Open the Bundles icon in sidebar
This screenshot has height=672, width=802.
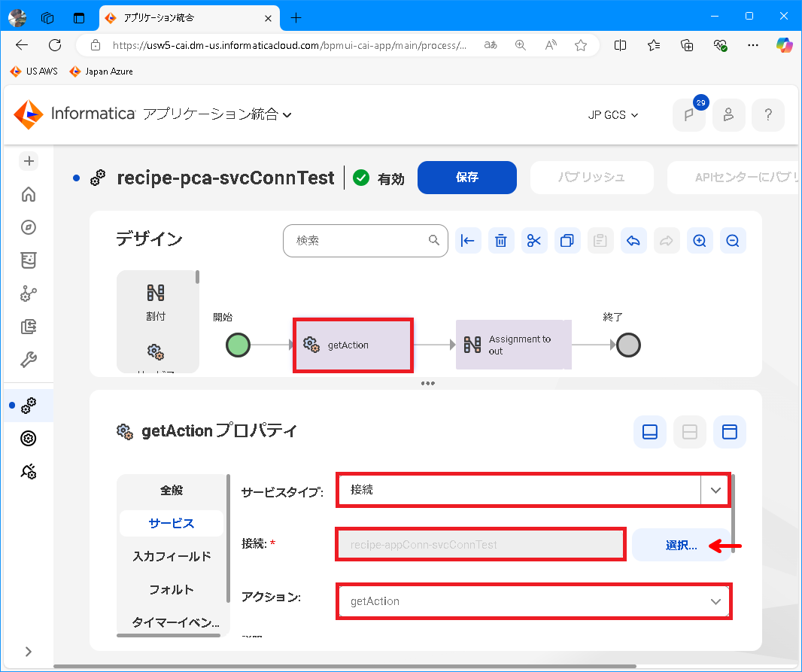coord(29,260)
